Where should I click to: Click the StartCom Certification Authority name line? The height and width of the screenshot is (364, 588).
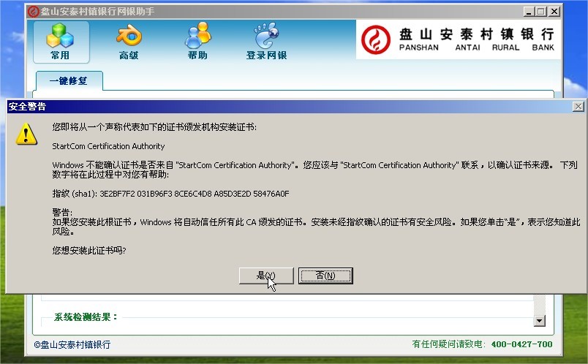point(108,146)
